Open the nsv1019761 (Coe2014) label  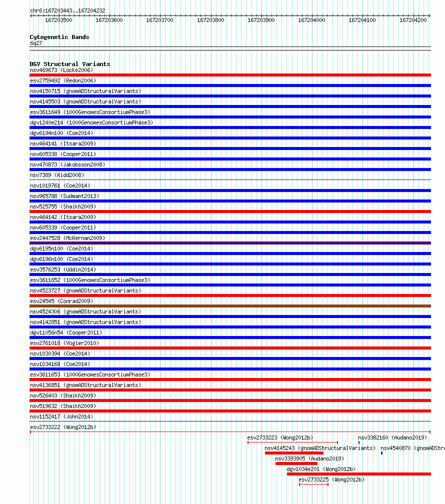(x=60, y=186)
